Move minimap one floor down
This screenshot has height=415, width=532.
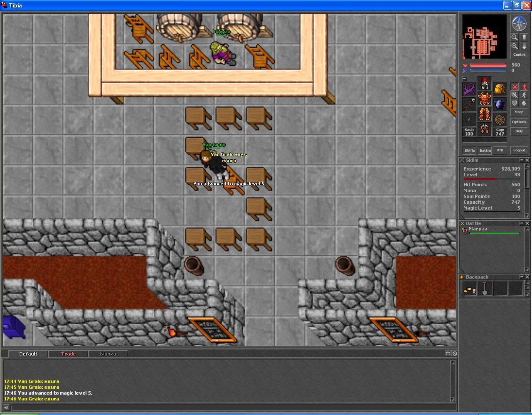click(524, 46)
